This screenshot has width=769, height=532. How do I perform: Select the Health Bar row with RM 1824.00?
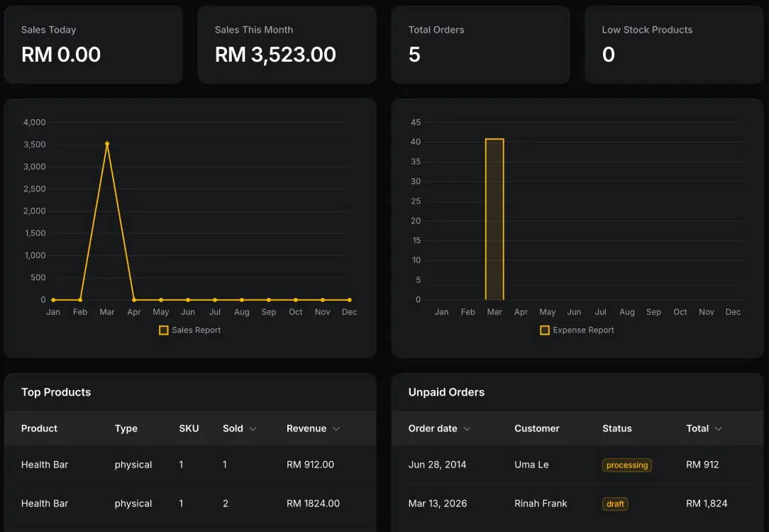[190, 504]
